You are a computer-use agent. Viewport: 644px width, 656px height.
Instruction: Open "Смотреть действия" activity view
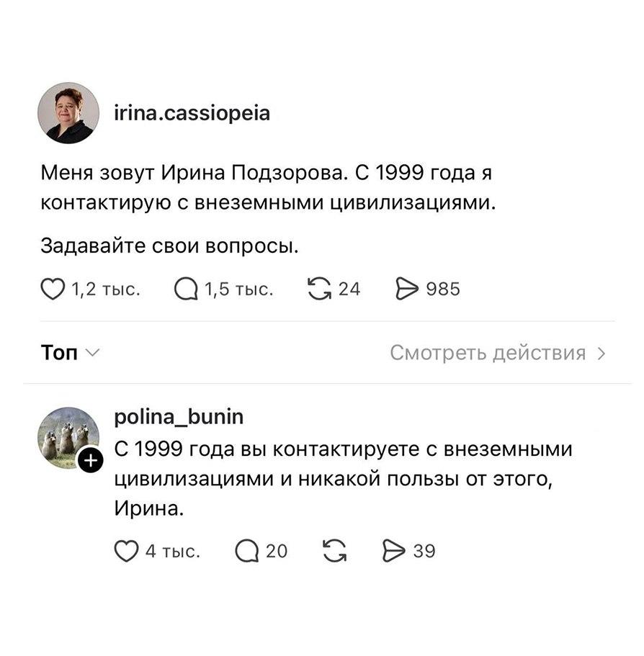pyautogui.click(x=498, y=352)
